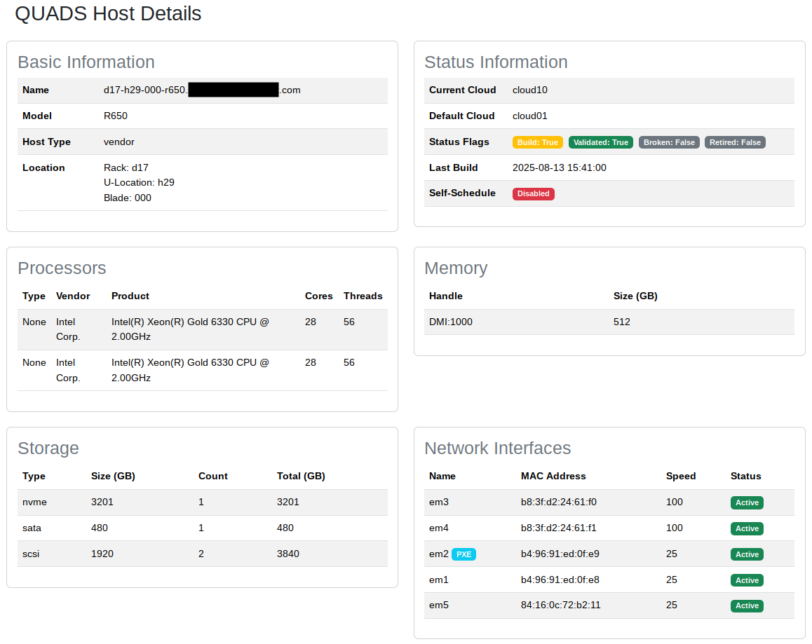812x644 pixels.
Task: Click the MAC address b8:3f:d2:24:61:f0
Action: click(558, 502)
